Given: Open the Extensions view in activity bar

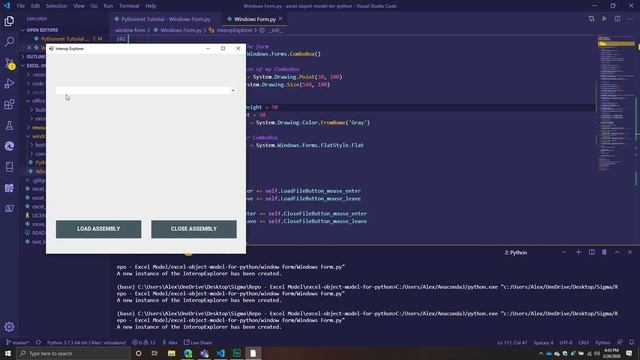Looking at the screenshot, I should [9, 104].
